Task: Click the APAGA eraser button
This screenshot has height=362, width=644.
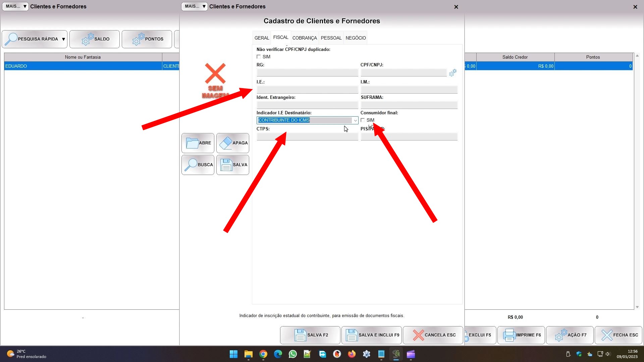Action: [x=233, y=143]
